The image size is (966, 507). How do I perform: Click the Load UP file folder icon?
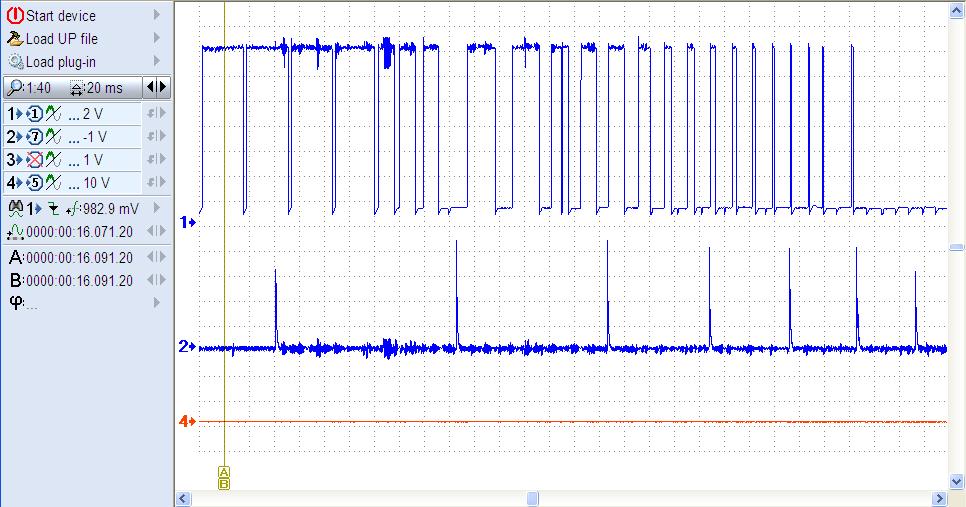(x=15, y=39)
